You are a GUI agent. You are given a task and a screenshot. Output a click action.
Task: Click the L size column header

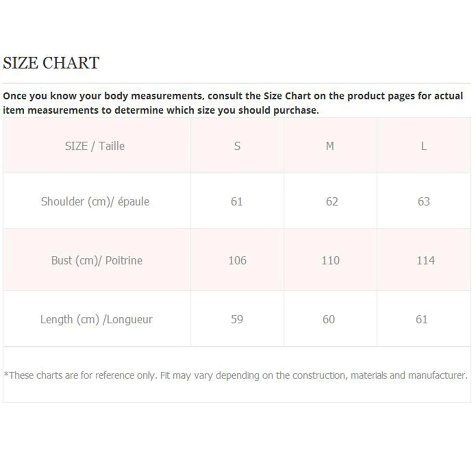tap(424, 146)
